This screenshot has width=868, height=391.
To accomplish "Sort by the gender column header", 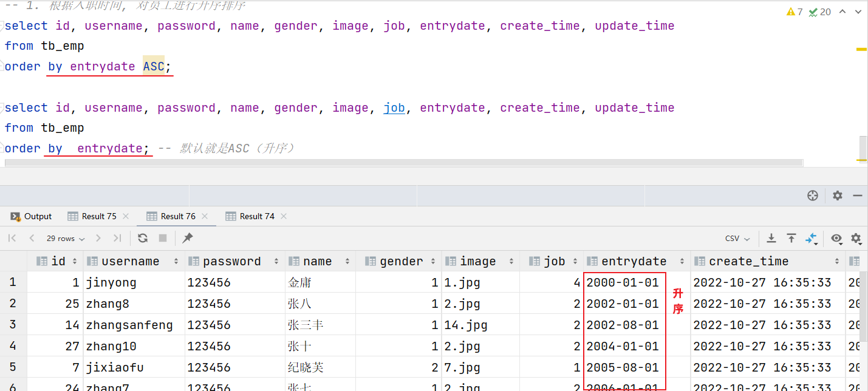I will pyautogui.click(x=398, y=261).
